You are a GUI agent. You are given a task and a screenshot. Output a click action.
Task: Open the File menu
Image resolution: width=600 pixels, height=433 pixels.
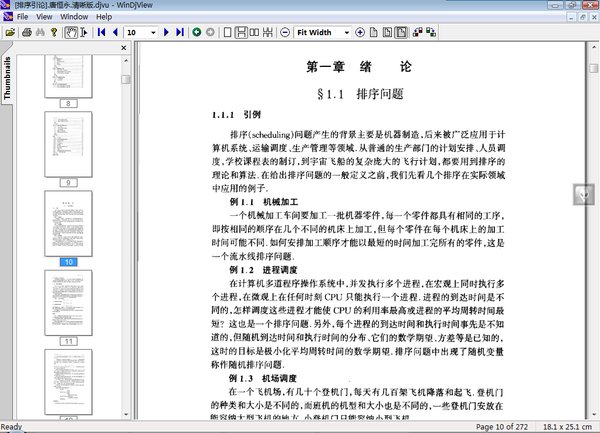tap(22, 17)
